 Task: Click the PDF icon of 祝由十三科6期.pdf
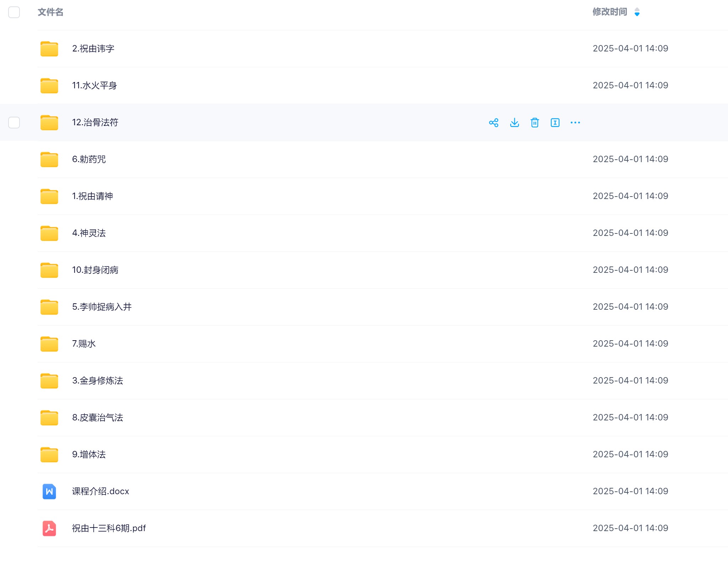(49, 528)
